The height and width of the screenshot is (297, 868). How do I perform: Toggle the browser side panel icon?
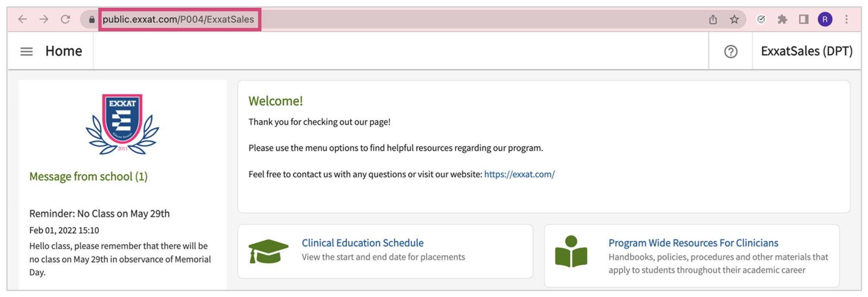pos(803,19)
